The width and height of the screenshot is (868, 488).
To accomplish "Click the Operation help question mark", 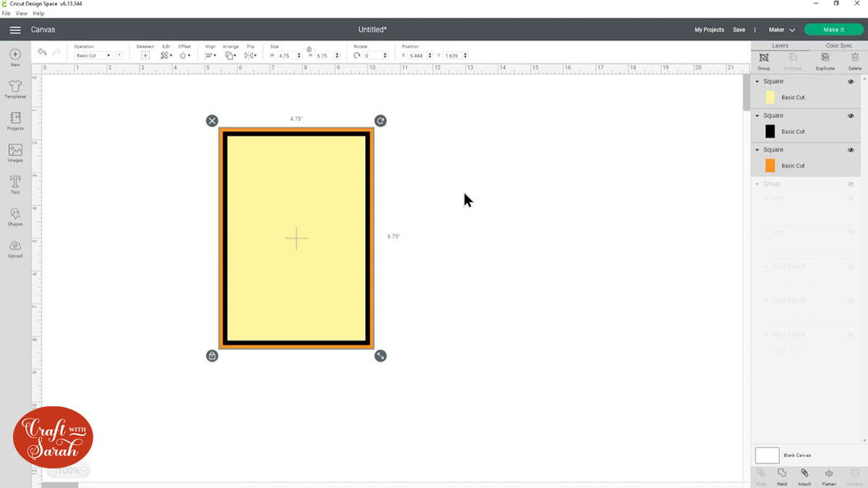I will click(119, 56).
